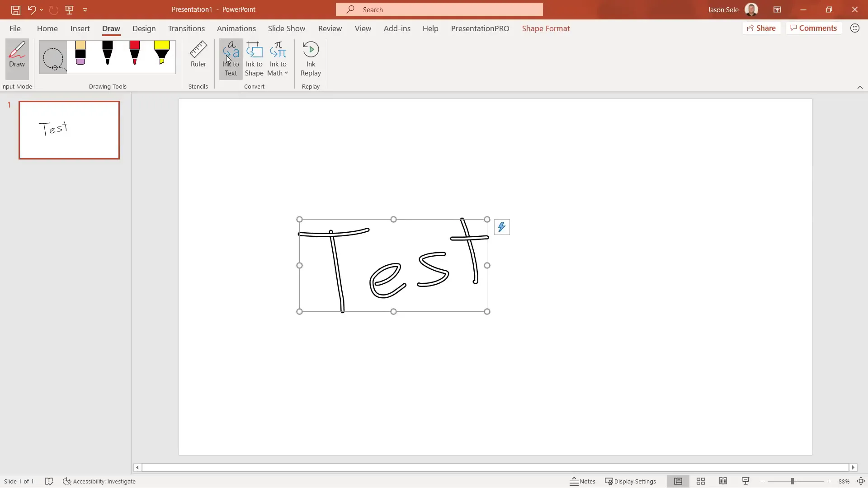Start presentation from beginning icon

click(69, 9)
